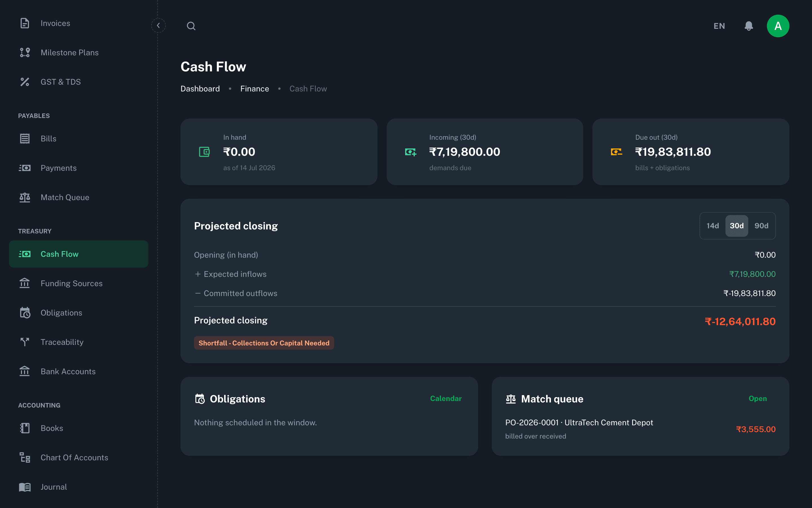Click the Obligations calendar-clock icon in sidebar
812x508 pixels.
[x=25, y=312]
